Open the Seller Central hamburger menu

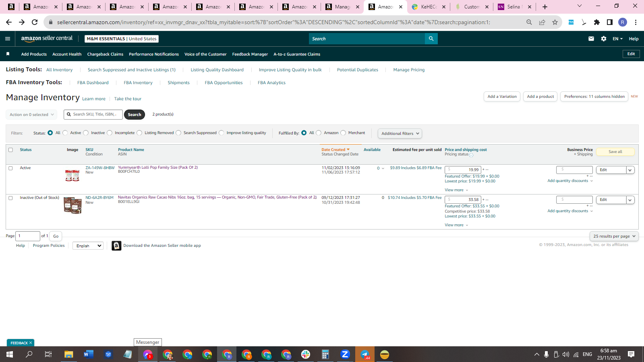(x=7, y=39)
